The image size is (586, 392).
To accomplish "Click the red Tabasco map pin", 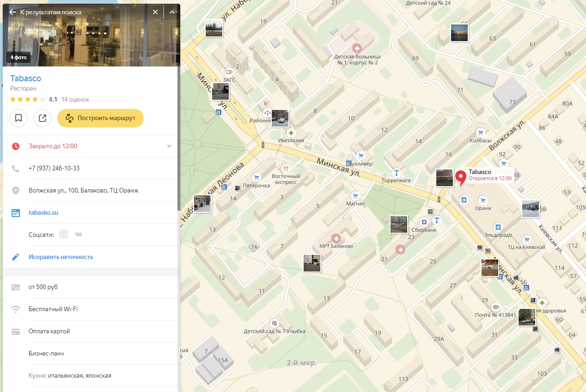I will click(x=461, y=178).
